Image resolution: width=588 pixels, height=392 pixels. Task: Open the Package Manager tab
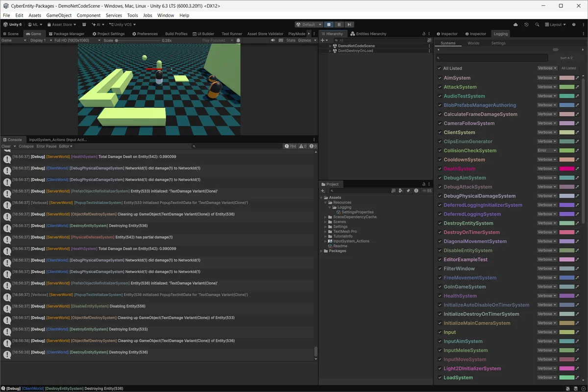[66, 34]
